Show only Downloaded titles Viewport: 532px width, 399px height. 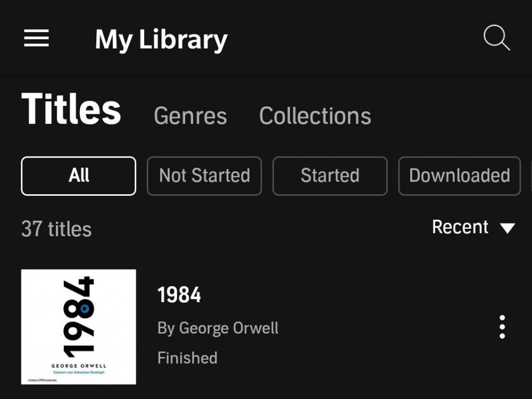[459, 176]
